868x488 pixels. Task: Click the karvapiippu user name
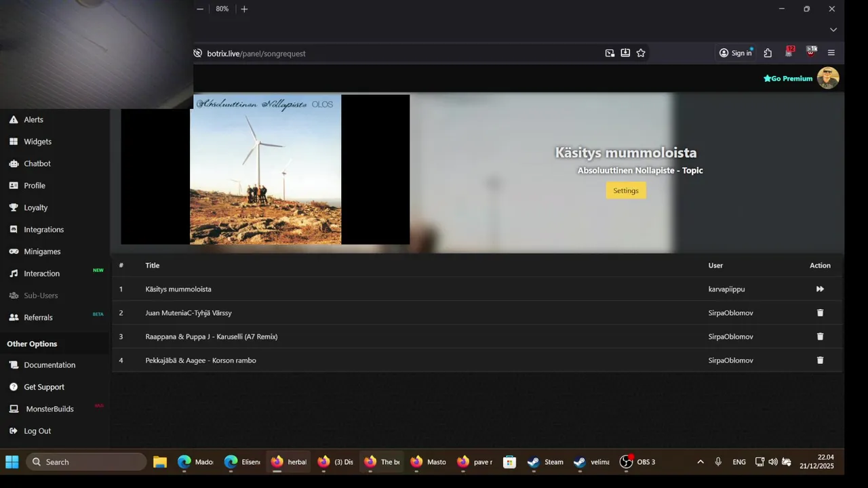[x=726, y=289]
